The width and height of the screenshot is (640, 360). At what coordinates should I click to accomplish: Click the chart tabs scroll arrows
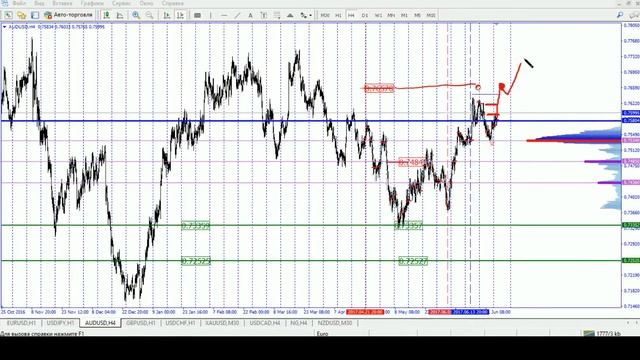(631, 323)
